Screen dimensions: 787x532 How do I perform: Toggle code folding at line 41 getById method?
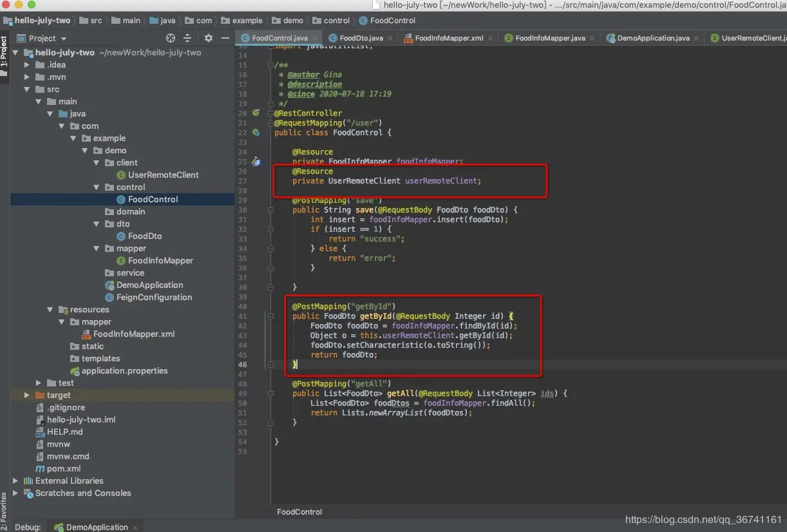[x=270, y=316]
